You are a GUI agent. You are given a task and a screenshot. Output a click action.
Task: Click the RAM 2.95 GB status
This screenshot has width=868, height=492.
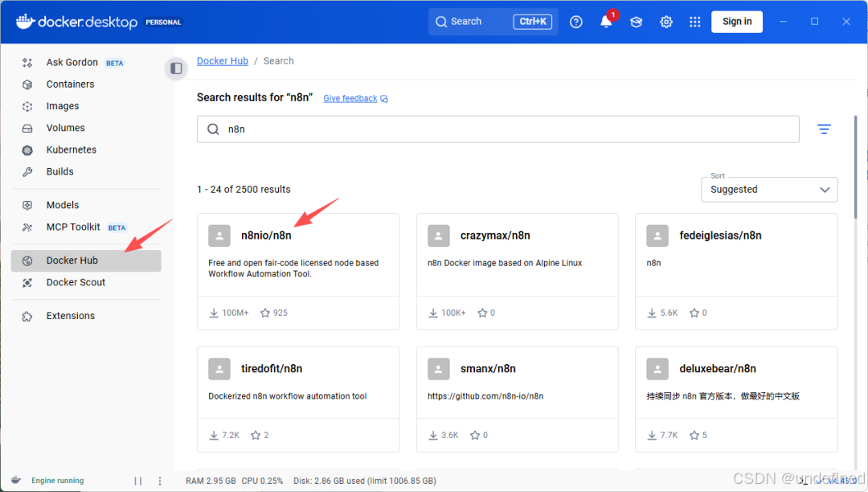tap(211, 481)
